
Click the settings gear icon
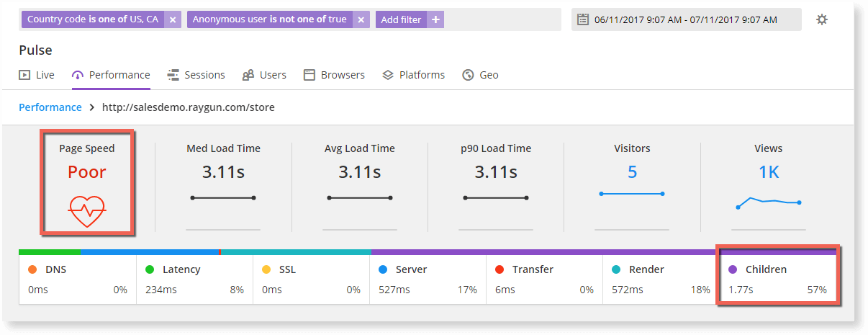tap(821, 20)
